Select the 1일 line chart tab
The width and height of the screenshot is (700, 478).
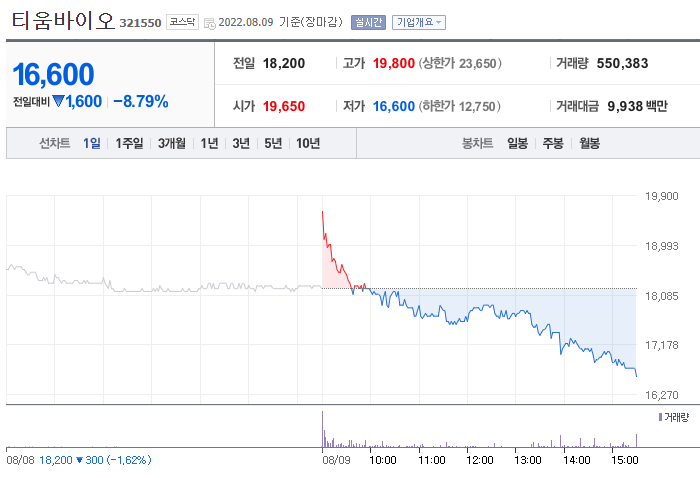click(92, 143)
